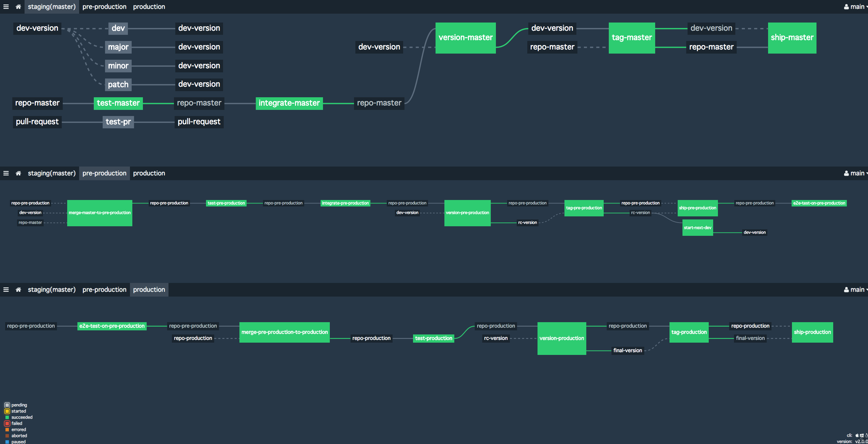Open the hamburger menu beside the active staging(master) tab

(6, 7)
